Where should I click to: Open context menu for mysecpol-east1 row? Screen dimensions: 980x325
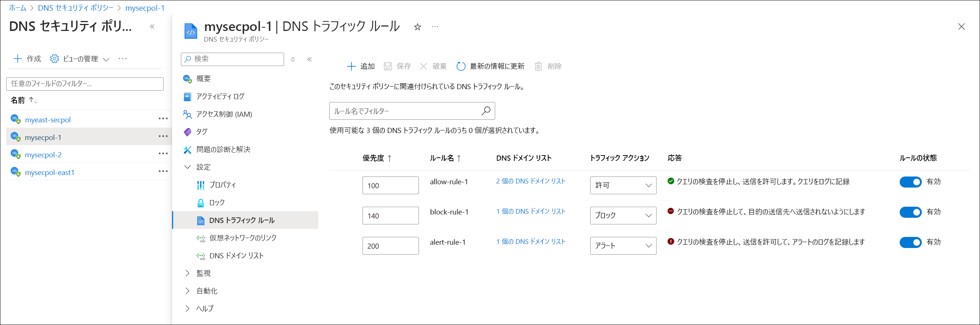click(x=163, y=171)
